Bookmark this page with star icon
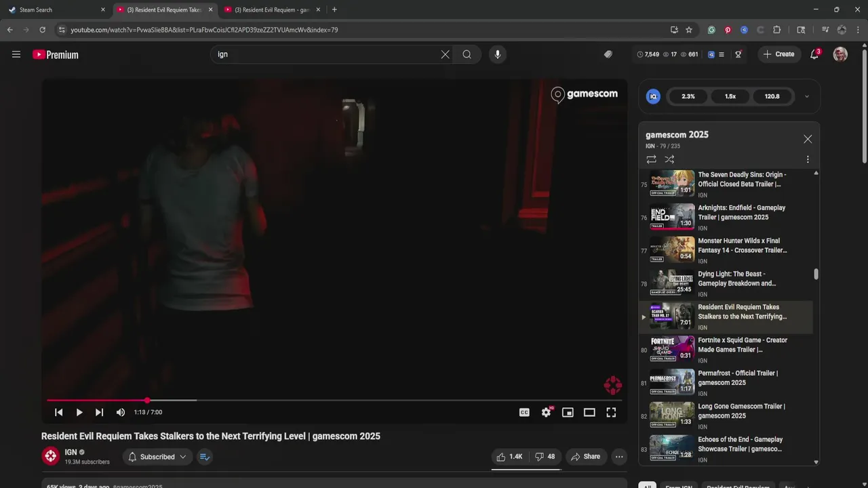Viewport: 868px width, 488px height. point(689,30)
